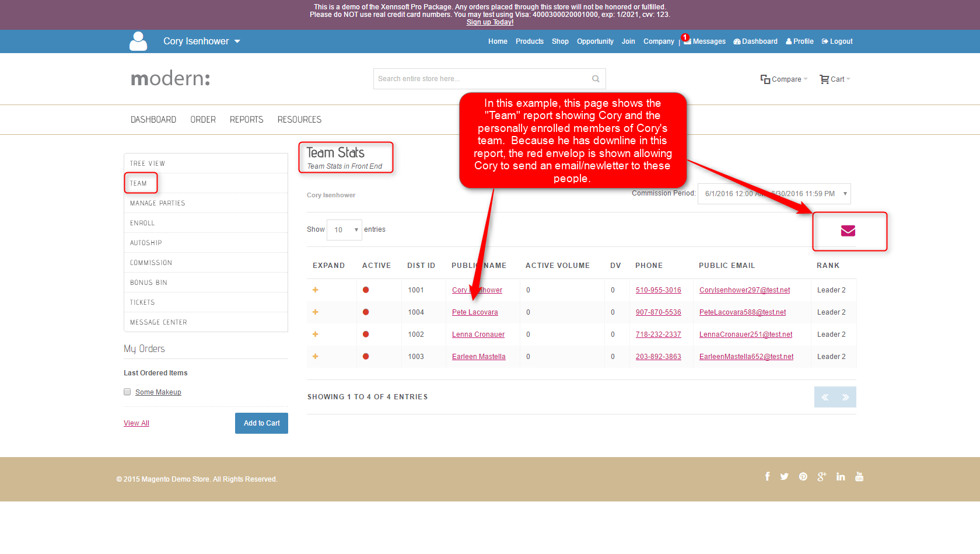Click the red envelope email icon
The width and height of the screenshot is (980, 554).
click(x=848, y=231)
